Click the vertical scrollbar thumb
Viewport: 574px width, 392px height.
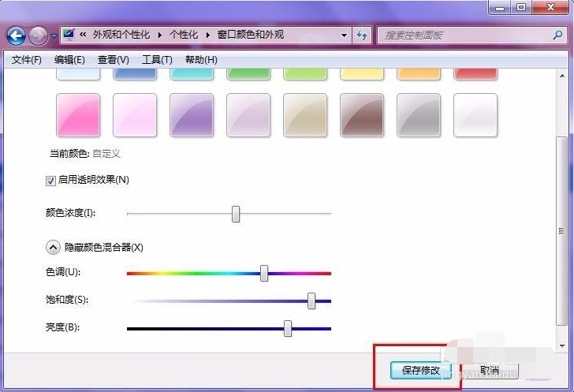point(562,231)
